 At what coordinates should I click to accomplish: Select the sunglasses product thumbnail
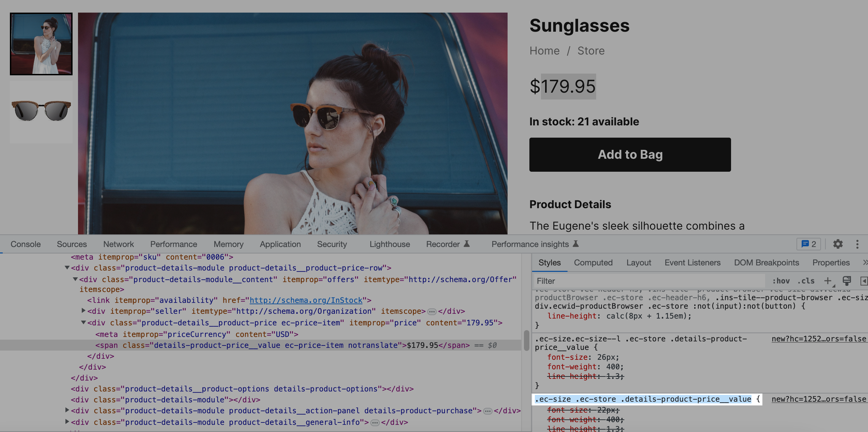point(41,111)
